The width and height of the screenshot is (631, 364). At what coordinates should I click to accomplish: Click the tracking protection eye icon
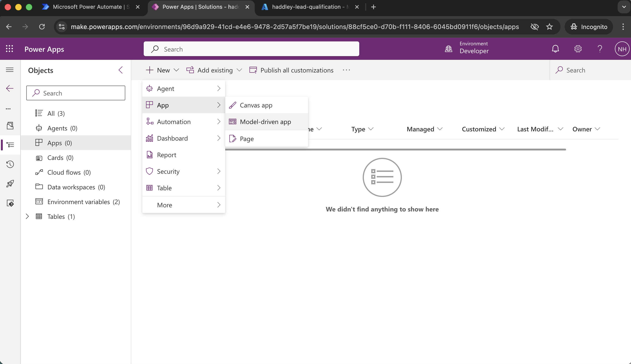tap(535, 27)
